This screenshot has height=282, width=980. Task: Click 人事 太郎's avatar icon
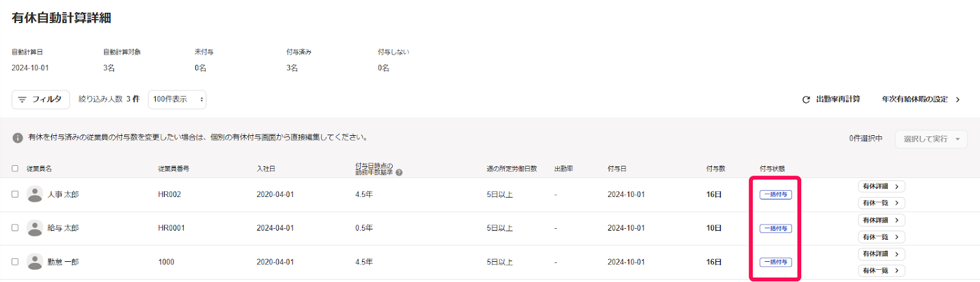[x=35, y=195]
